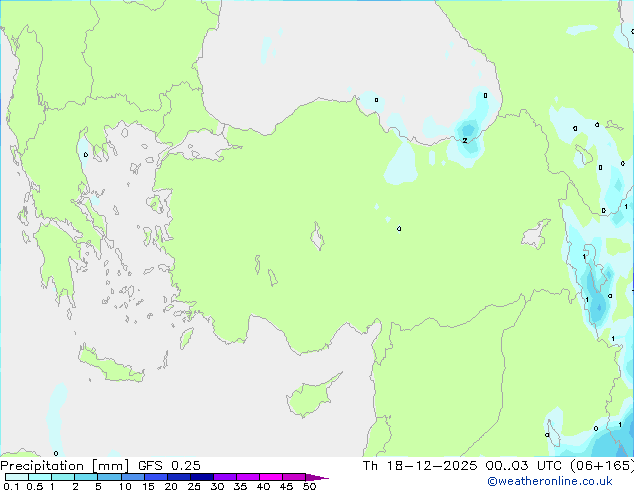
Task: Click the 0.1–0.5 mm legend color swatch
Action: 17,477
